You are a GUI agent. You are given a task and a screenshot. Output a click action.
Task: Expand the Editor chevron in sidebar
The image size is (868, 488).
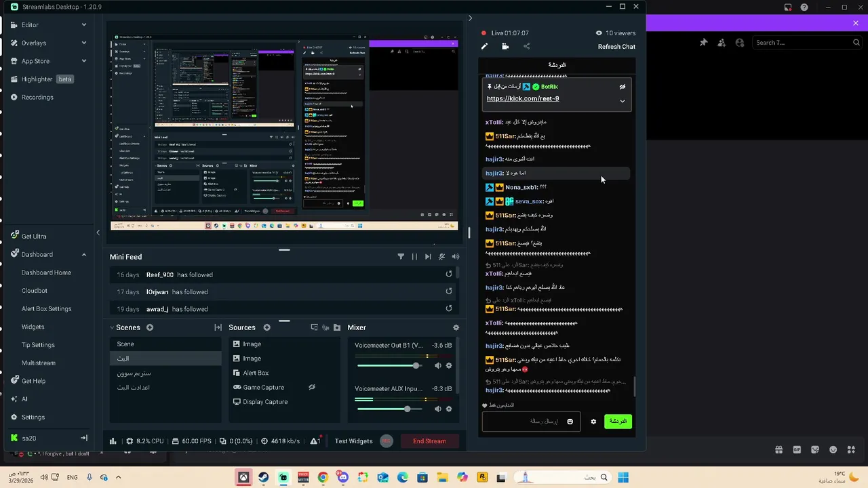tap(84, 24)
